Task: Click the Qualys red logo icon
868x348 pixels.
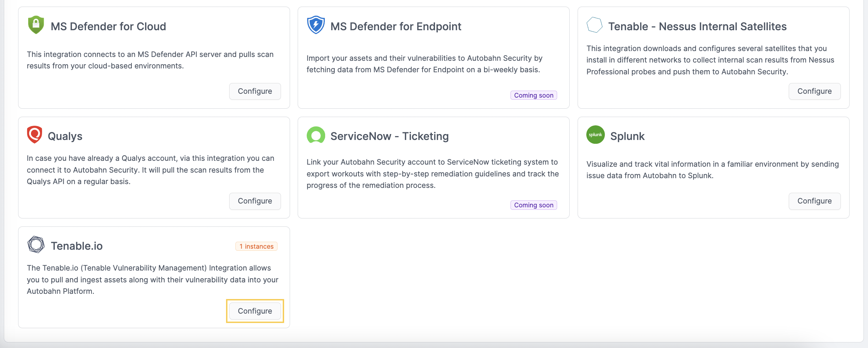Action: tap(34, 134)
